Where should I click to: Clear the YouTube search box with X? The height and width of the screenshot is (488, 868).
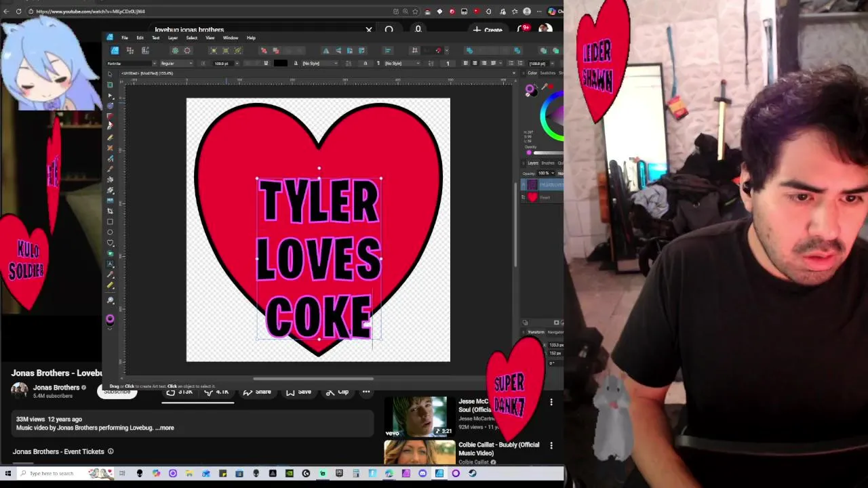coord(369,30)
